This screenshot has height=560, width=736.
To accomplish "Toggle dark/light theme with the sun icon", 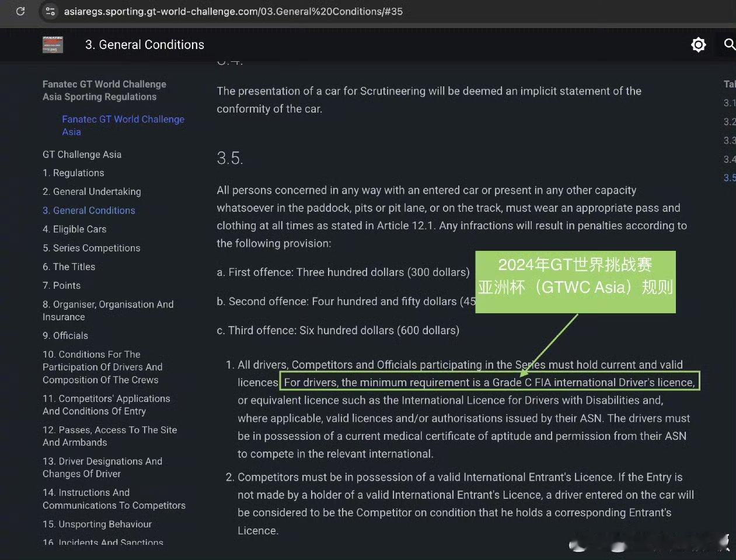I will click(698, 45).
